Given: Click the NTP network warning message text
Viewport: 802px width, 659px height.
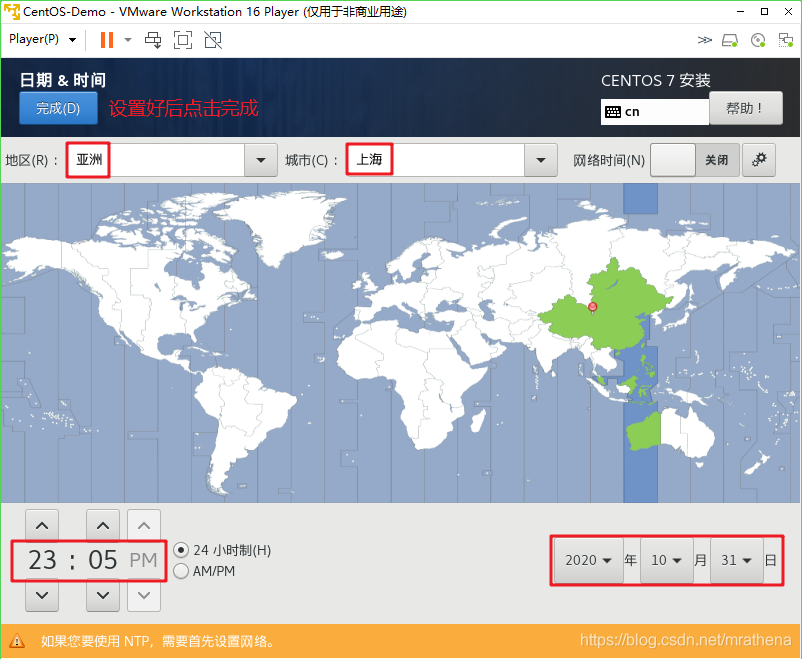Looking at the screenshot, I should pos(160,641).
